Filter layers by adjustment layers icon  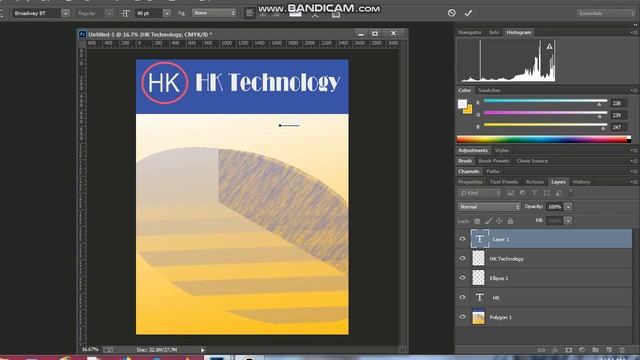pyautogui.click(x=522, y=193)
